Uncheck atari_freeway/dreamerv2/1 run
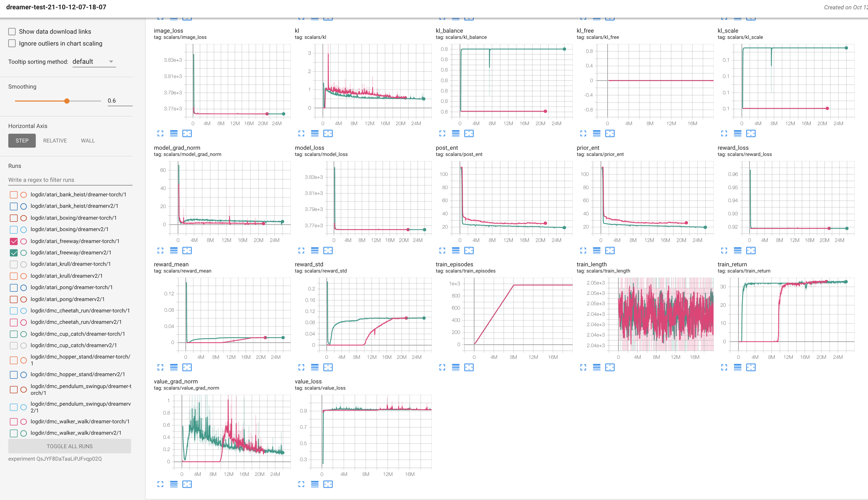868x500 pixels. pos(14,253)
